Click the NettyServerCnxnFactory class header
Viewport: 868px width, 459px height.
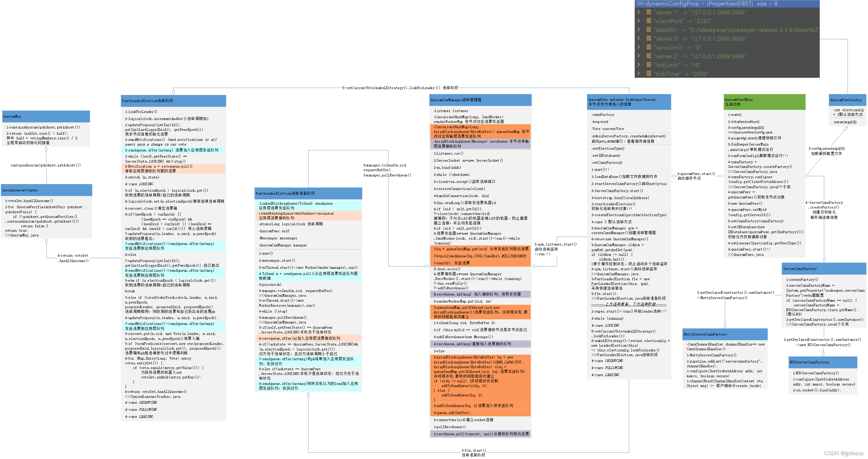pyautogui.click(x=725, y=334)
